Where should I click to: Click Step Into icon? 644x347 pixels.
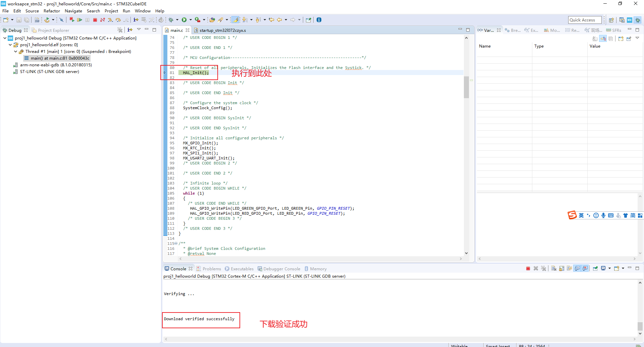tap(110, 20)
